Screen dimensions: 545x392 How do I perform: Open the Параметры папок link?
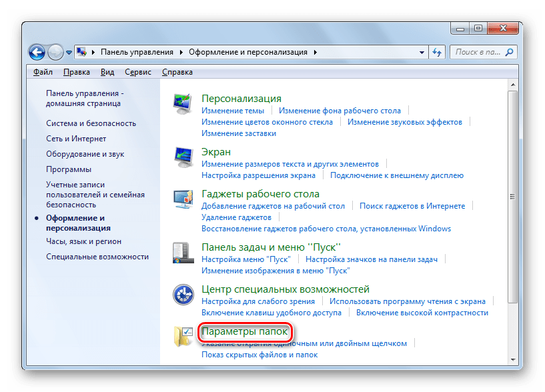pyautogui.click(x=245, y=331)
